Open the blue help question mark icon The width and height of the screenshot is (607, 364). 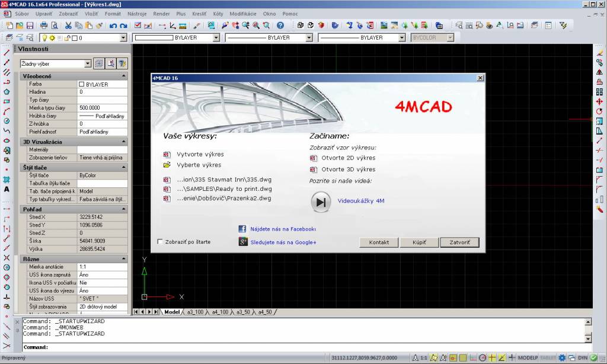280,25
